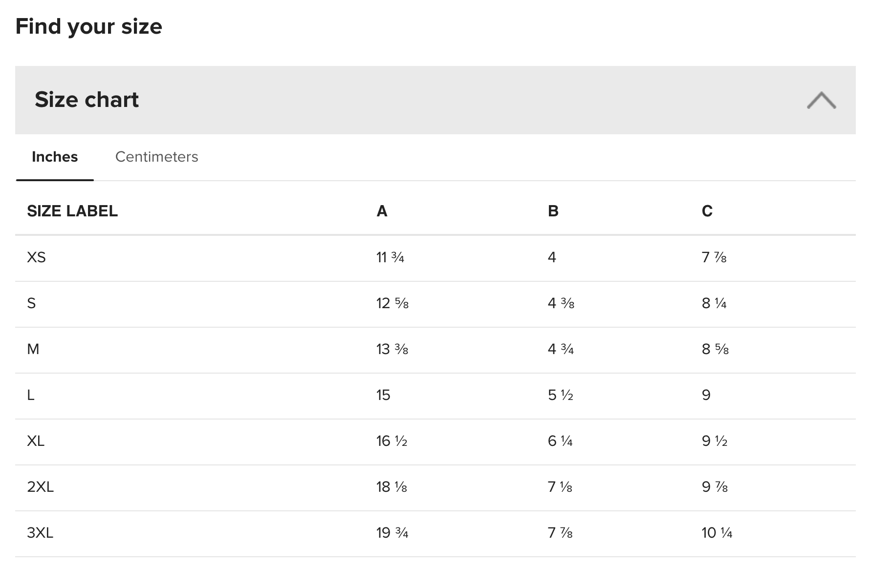Click the 18 ⅛ value in 2XL row
Screen dimensions: 871x588
pyautogui.click(x=392, y=487)
